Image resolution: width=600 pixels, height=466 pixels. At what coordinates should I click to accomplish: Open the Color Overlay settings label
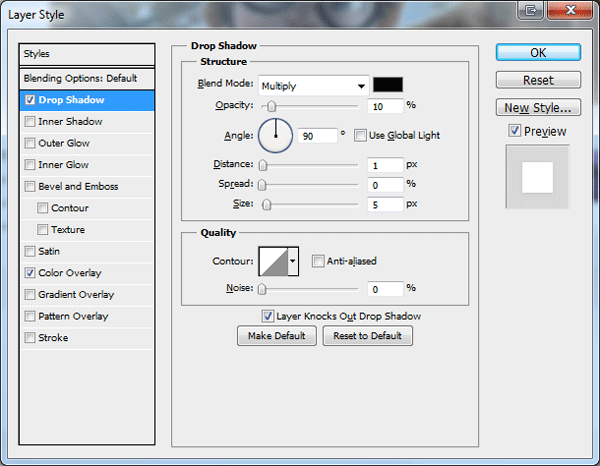(x=70, y=273)
